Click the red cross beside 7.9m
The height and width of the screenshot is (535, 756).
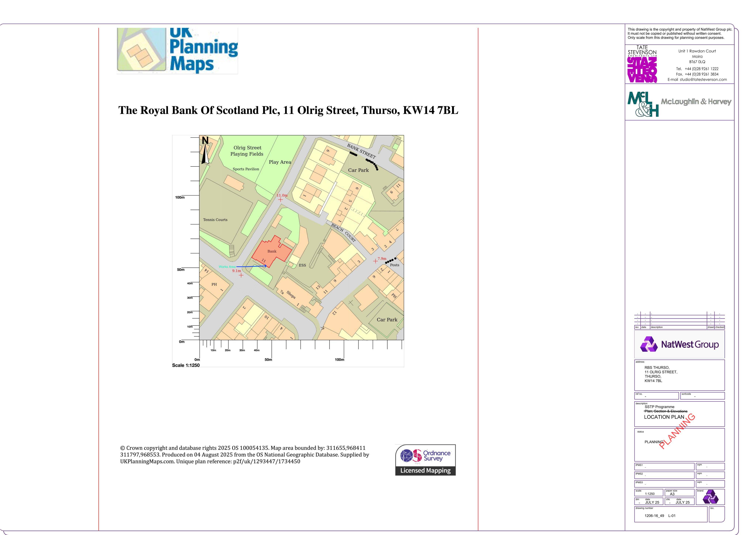[x=375, y=261]
